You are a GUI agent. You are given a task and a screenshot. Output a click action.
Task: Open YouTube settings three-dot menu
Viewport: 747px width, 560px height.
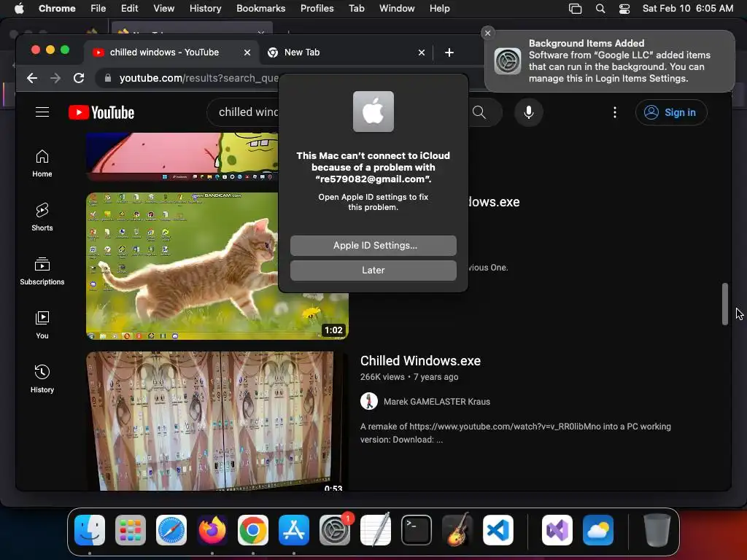615,112
